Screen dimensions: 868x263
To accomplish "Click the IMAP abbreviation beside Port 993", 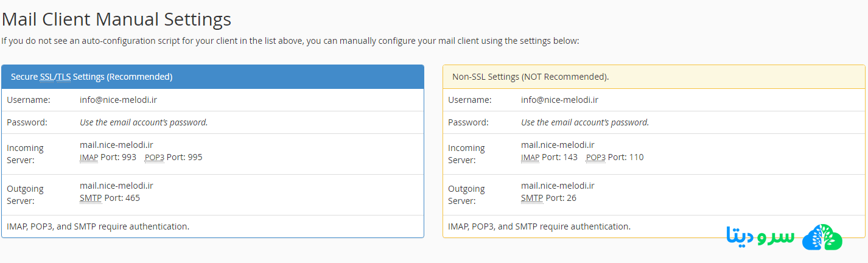I will [x=89, y=157].
